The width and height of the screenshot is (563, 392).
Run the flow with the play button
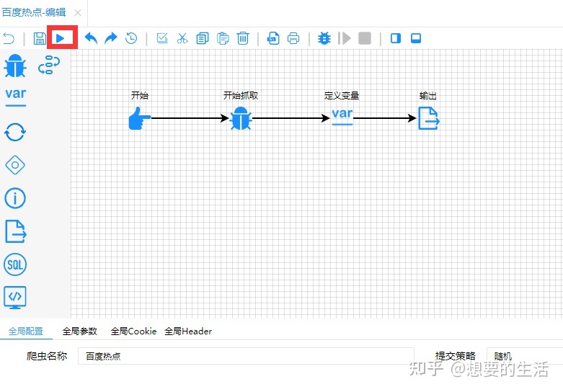coord(61,38)
